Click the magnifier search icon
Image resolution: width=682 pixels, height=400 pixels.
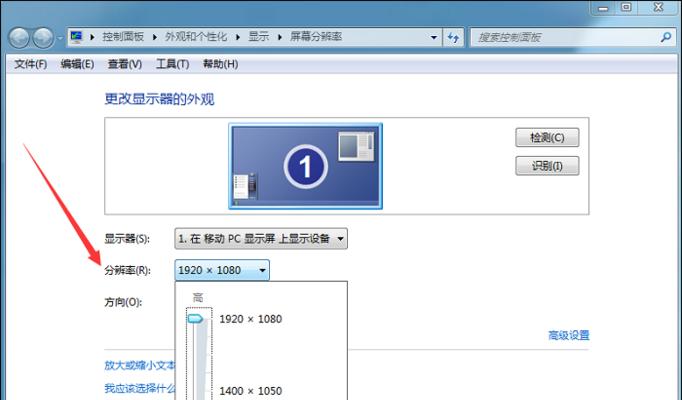(x=666, y=37)
